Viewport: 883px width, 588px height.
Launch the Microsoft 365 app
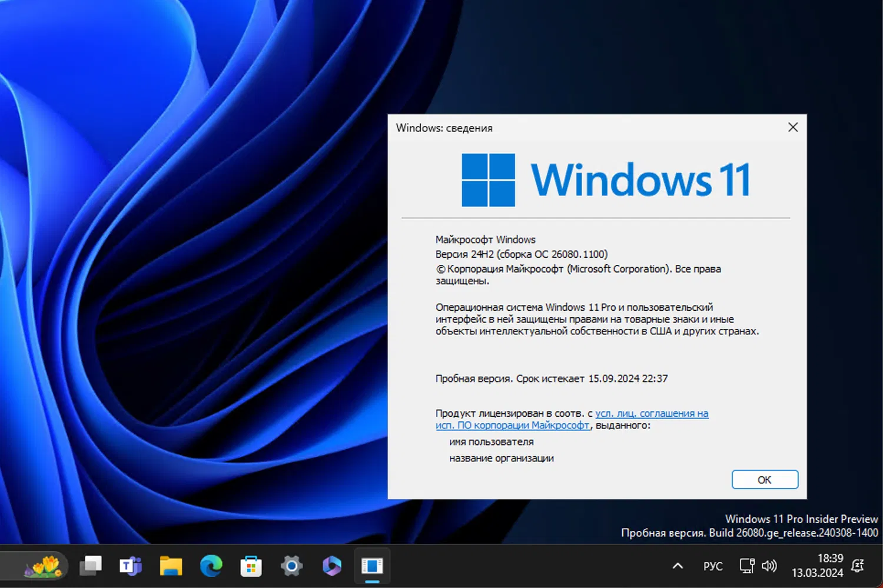coord(331,566)
